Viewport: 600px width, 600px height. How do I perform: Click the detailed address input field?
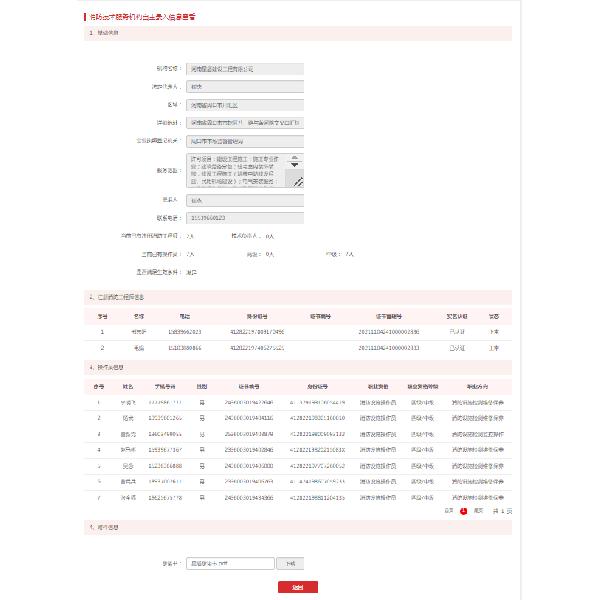point(245,122)
